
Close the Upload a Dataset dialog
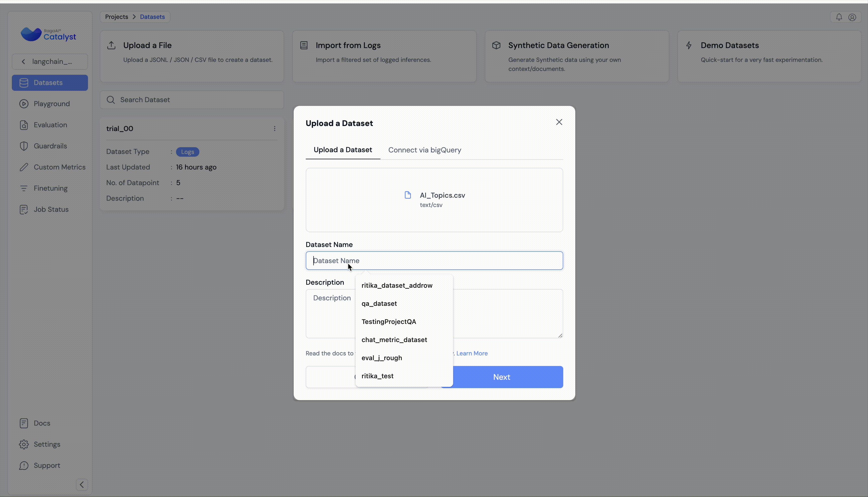(x=559, y=122)
